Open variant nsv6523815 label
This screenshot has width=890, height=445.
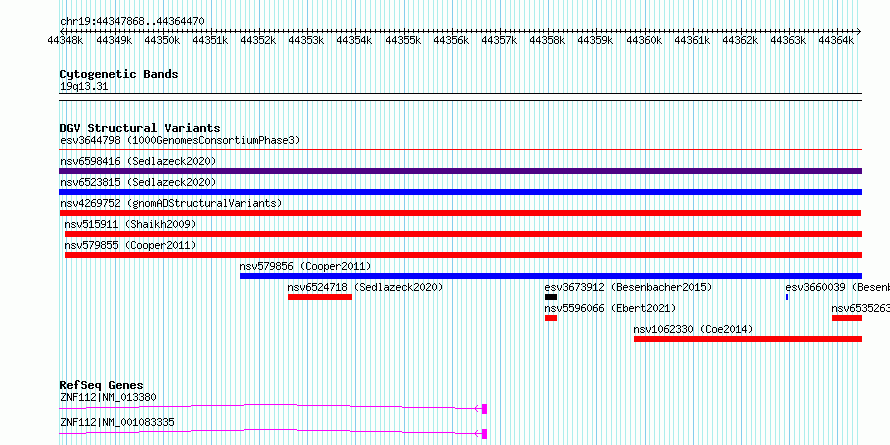[x=138, y=182]
